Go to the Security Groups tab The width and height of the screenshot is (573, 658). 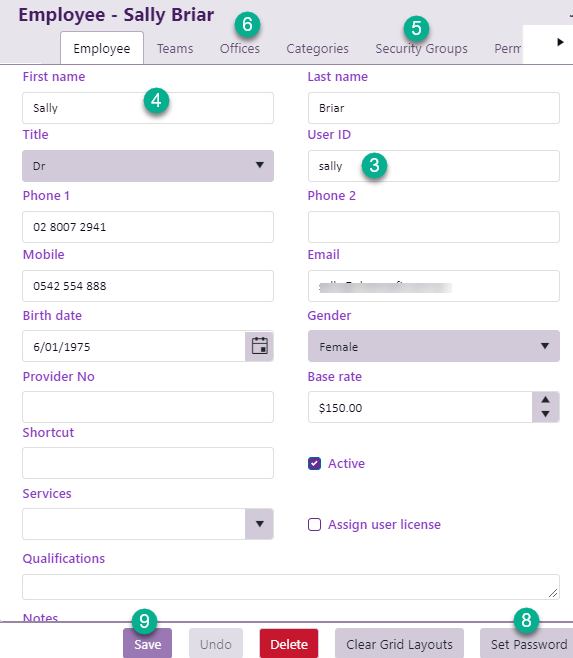point(421,49)
